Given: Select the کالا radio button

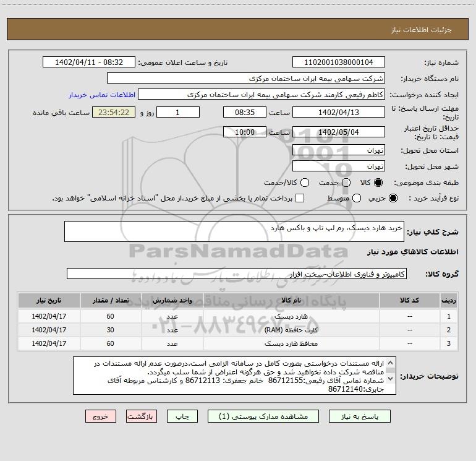Looking at the screenshot, I should [x=378, y=183].
